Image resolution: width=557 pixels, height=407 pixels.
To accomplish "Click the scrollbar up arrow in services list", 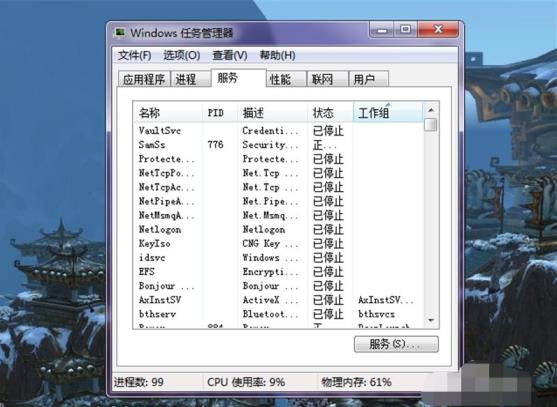I will click(x=431, y=110).
